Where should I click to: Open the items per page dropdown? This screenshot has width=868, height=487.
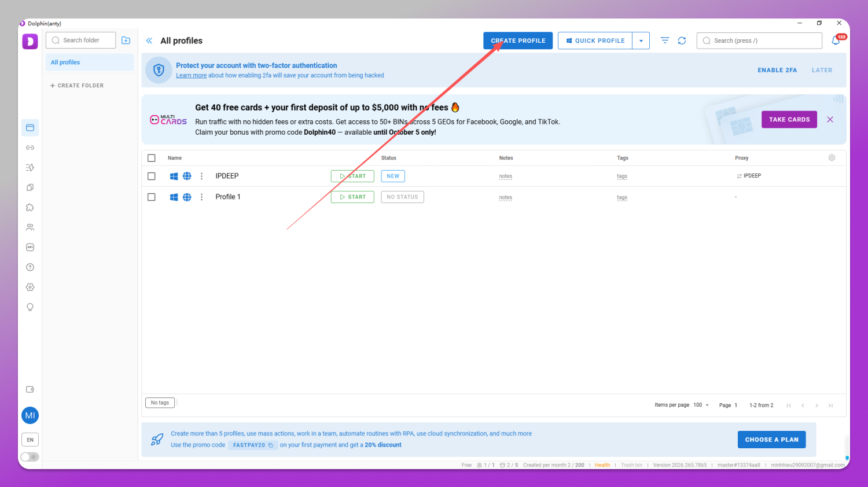(701, 405)
